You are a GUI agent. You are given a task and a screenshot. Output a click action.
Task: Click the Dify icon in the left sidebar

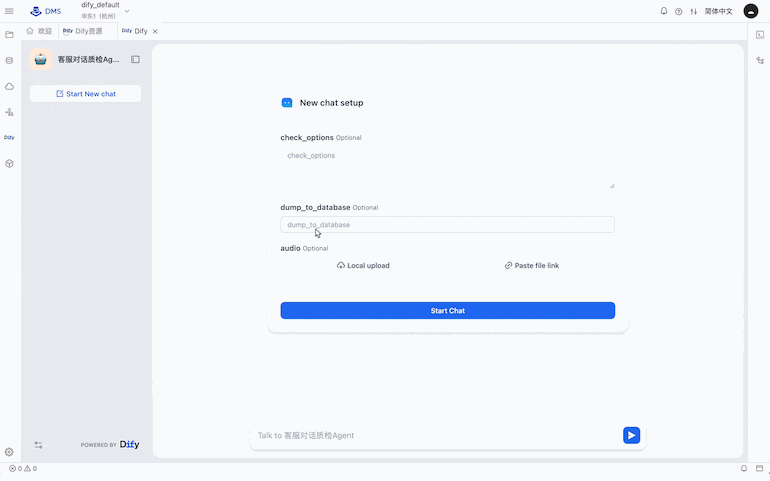point(9,138)
